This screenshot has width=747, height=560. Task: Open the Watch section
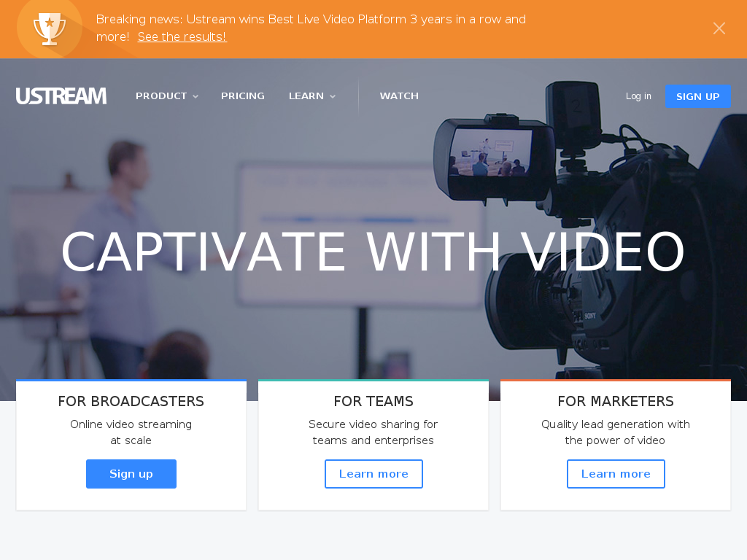pyautogui.click(x=399, y=96)
